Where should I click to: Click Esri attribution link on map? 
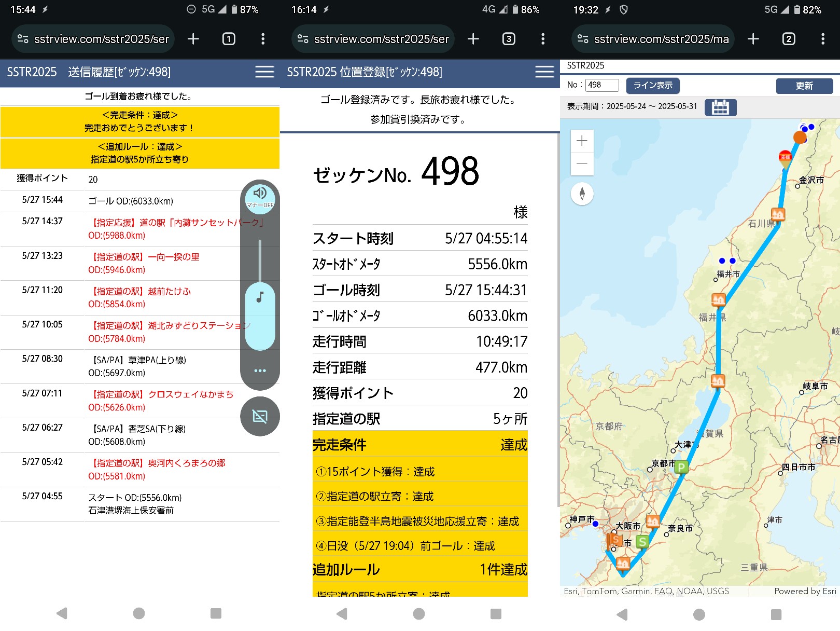646,591
